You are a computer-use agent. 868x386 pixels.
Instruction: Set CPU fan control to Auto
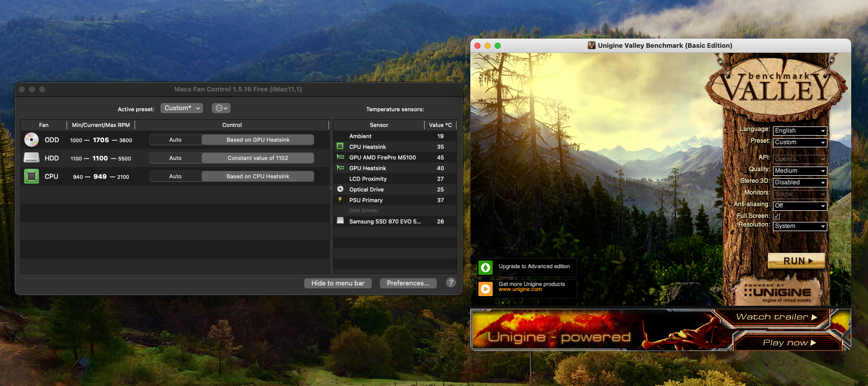pos(175,176)
